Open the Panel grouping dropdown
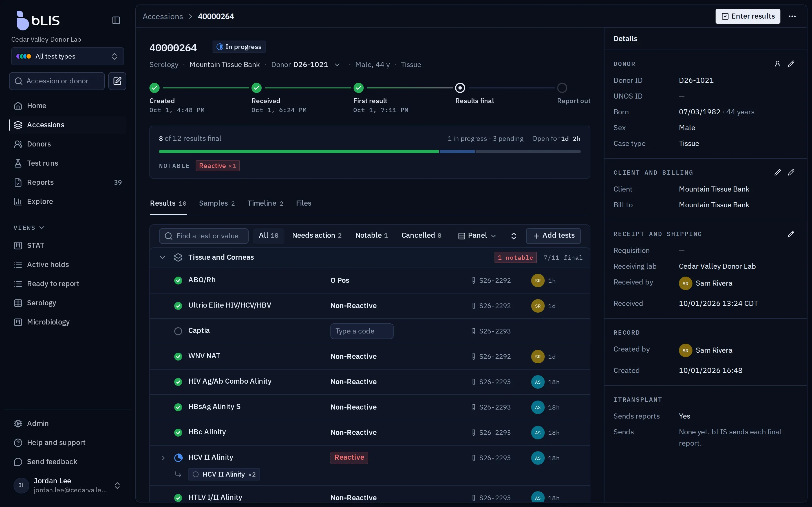 point(477,236)
